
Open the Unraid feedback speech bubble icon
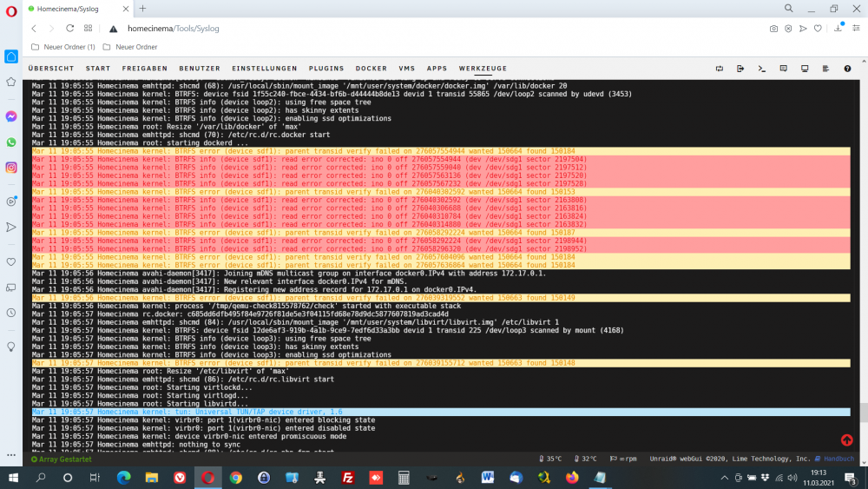(783, 69)
